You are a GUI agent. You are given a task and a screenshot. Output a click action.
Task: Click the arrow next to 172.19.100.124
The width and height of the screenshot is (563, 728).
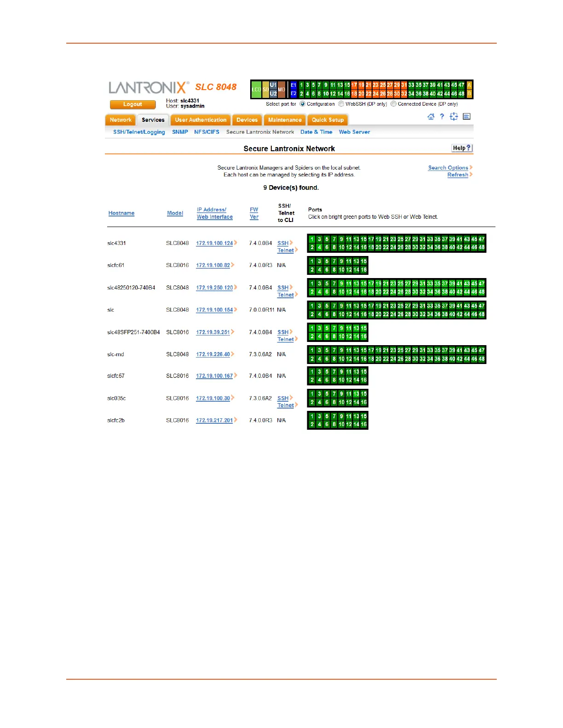(236, 243)
